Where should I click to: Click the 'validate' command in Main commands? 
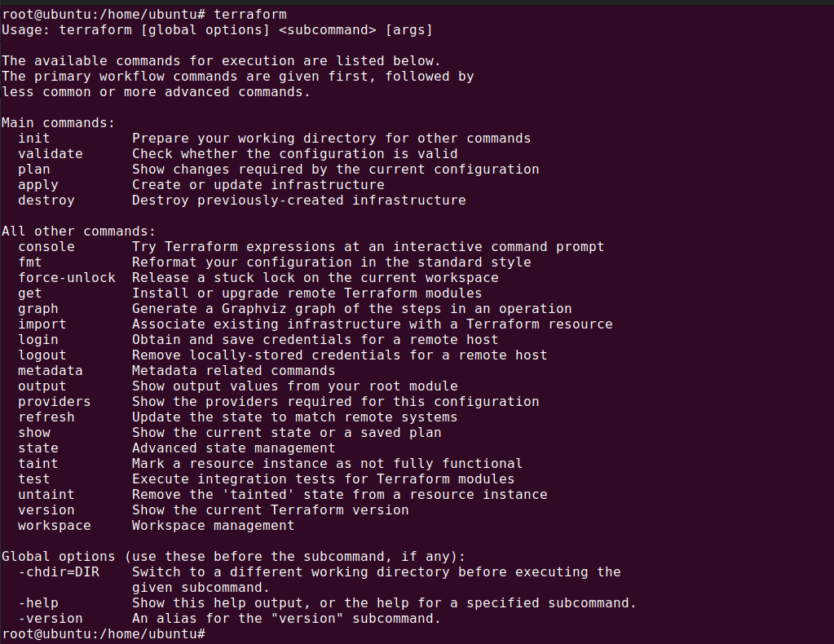pyautogui.click(x=51, y=154)
